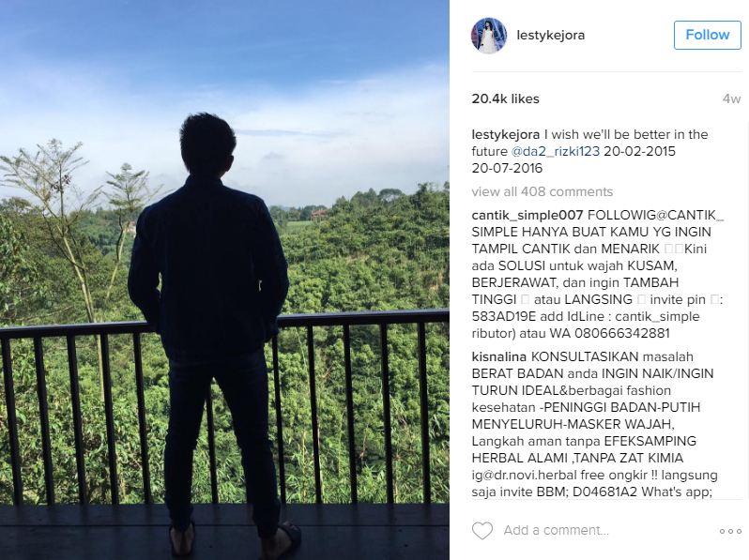Open the three-dot more options menu
Screen dimensions: 749x560
[x=730, y=531]
